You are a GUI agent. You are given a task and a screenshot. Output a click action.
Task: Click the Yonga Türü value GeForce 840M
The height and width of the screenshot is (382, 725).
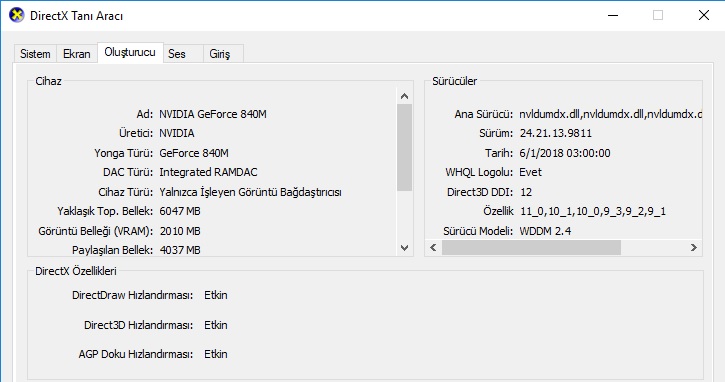click(194, 153)
